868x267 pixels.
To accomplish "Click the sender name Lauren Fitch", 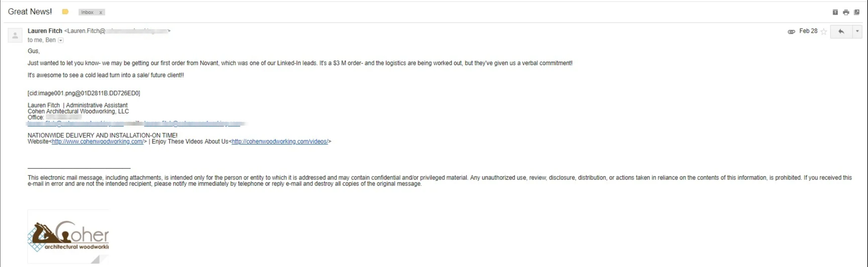I will pyautogui.click(x=45, y=31).
